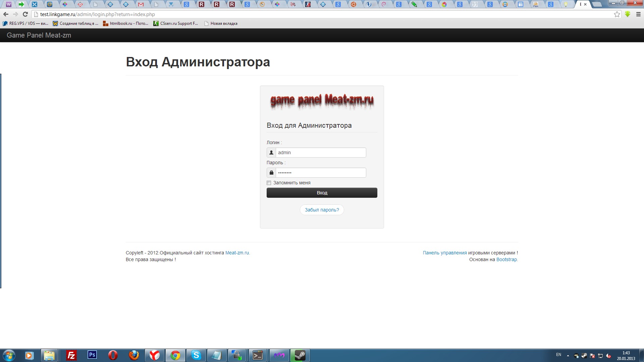
Task: Click the Steam icon in the system tray
Action: [x=584, y=356]
